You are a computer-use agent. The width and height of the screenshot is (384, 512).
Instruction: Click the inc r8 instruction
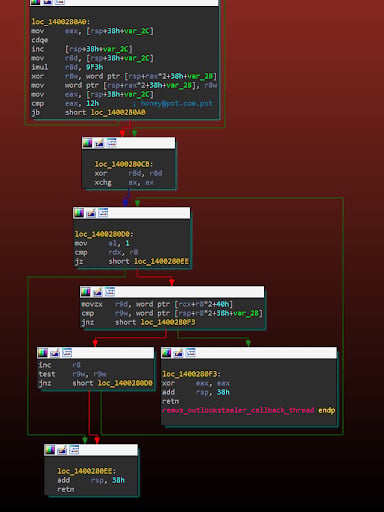60,365
